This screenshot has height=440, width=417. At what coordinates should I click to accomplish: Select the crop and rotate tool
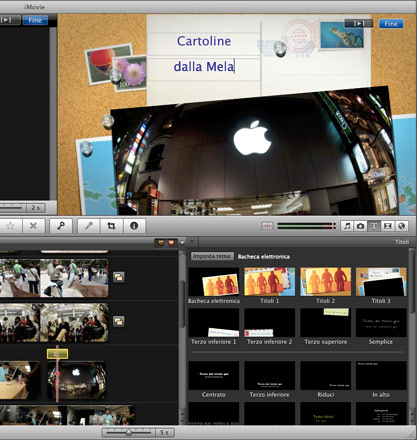tap(111, 226)
